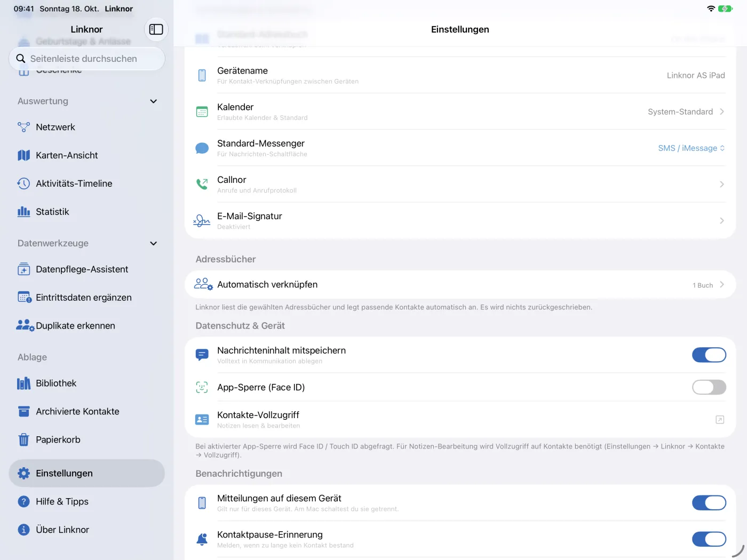
Task: Open Papierkorb from the sidebar
Action: point(87,439)
